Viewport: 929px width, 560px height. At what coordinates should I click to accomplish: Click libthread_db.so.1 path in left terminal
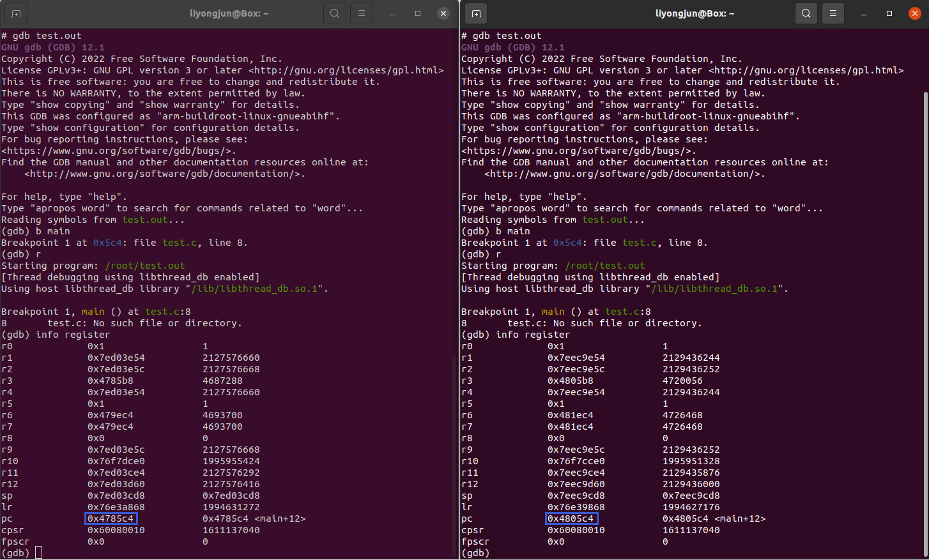[x=254, y=289]
